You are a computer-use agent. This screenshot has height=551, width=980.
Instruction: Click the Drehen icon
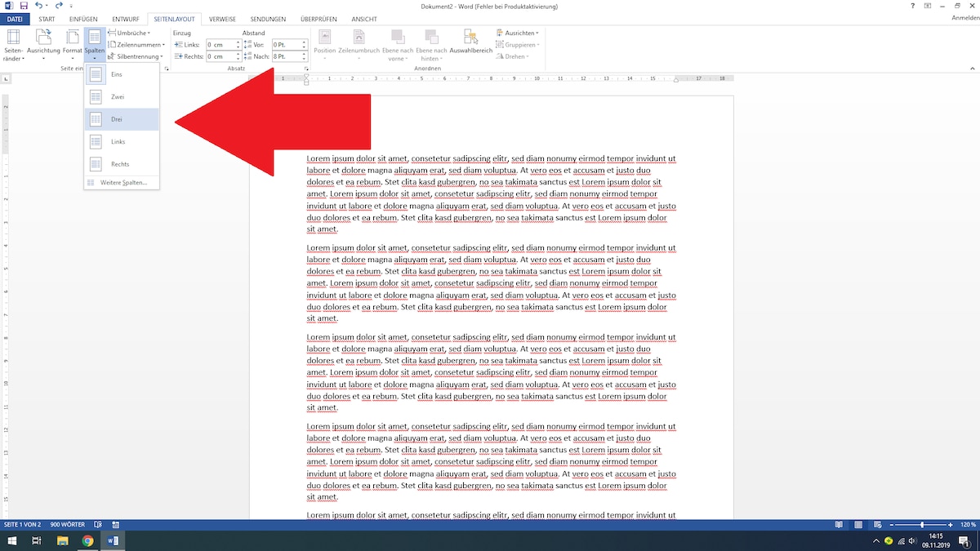tap(515, 56)
